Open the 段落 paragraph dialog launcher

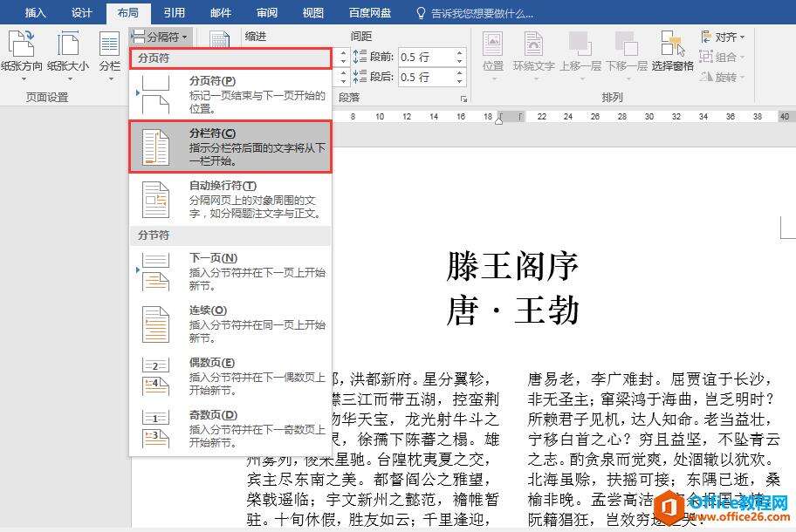463,99
